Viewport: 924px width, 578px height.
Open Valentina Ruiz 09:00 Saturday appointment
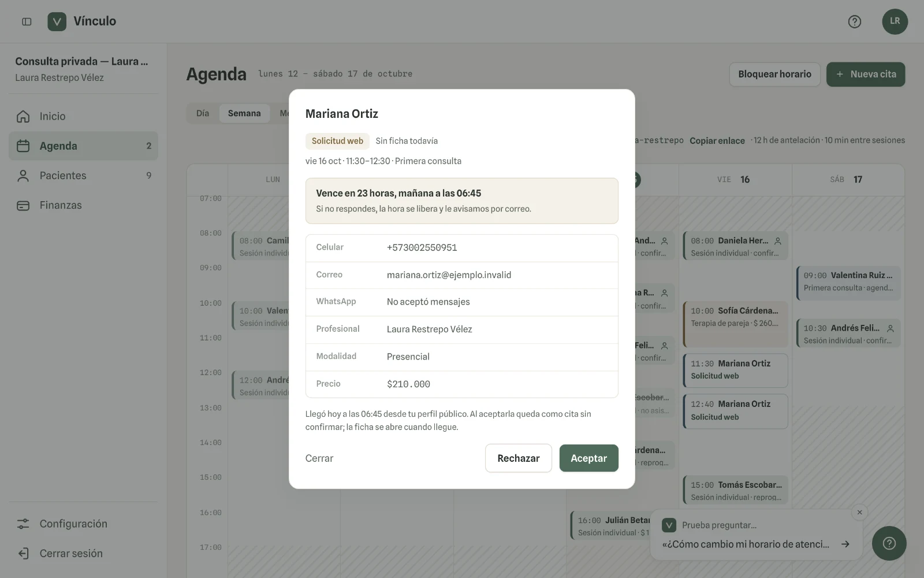tap(848, 283)
